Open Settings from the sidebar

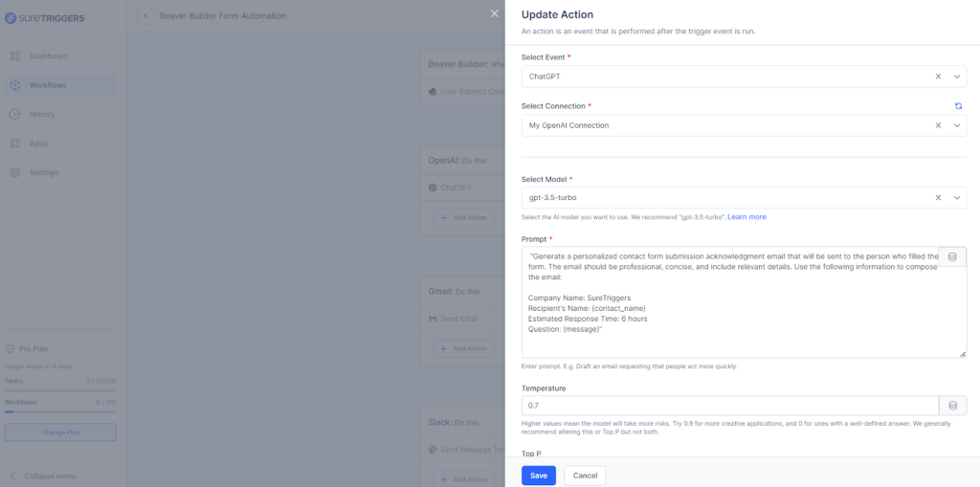(43, 173)
